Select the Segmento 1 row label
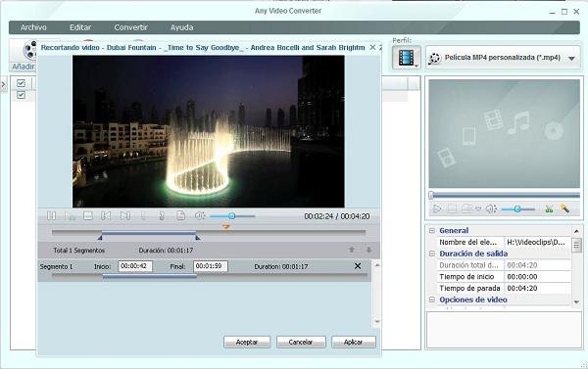588x369 pixels. click(56, 267)
